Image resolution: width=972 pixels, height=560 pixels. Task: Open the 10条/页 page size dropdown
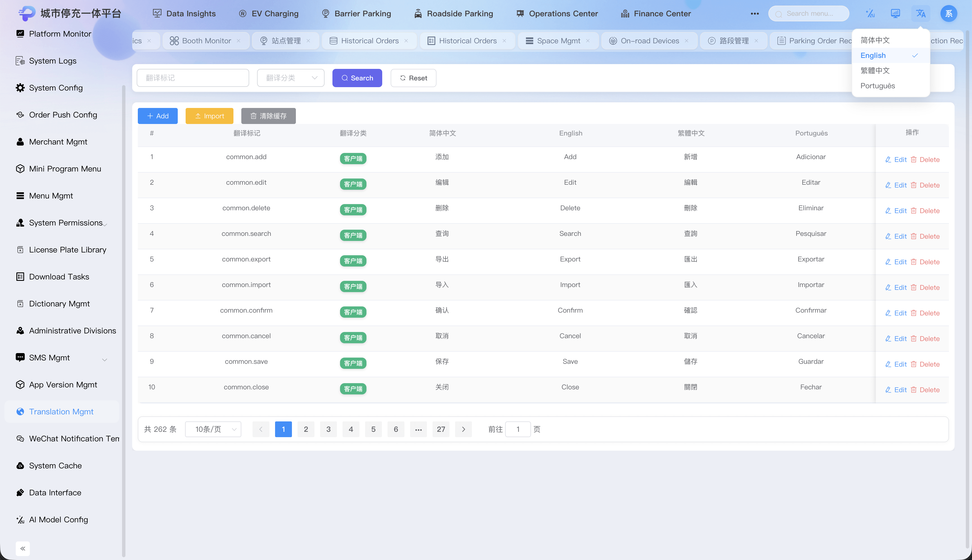[x=213, y=429]
